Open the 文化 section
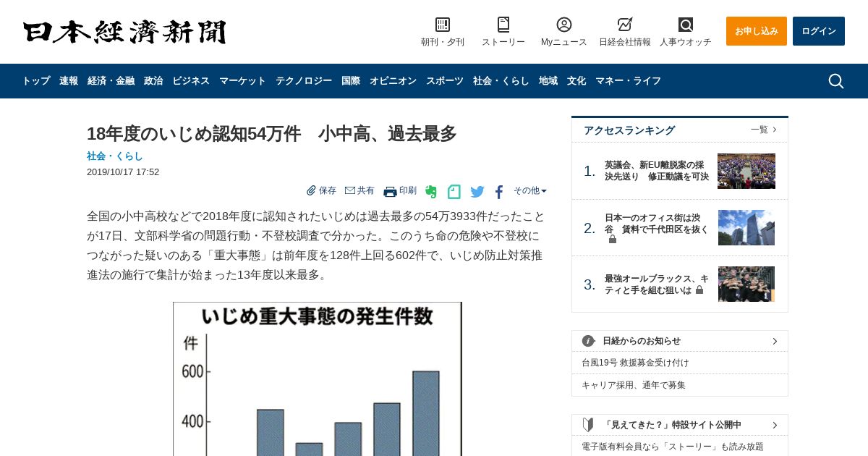Image resolution: width=868 pixels, height=456 pixels. [x=576, y=81]
